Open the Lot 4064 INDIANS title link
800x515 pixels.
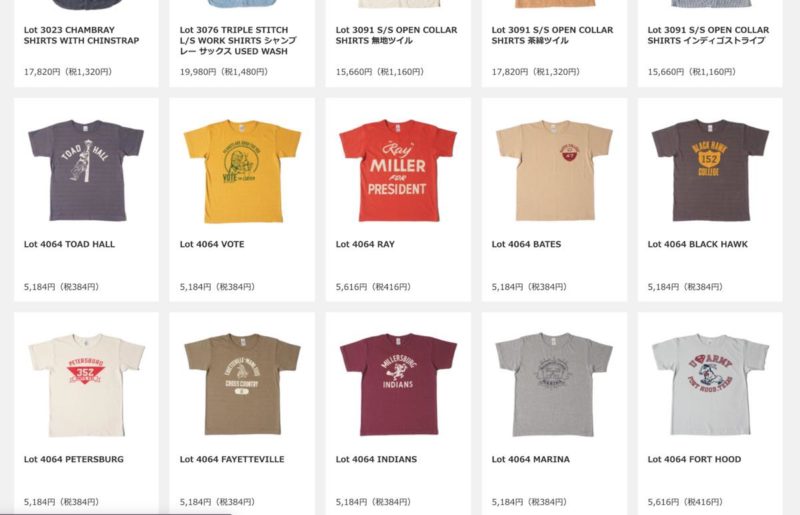point(377,459)
